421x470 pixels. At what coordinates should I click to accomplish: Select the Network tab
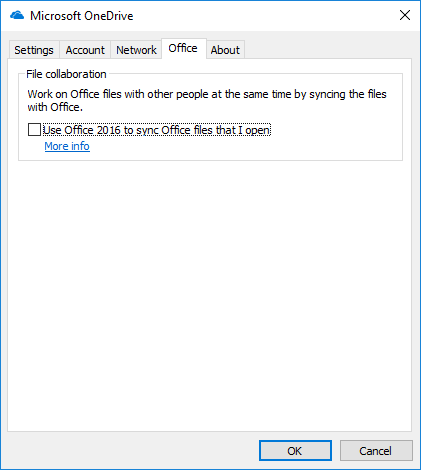click(x=136, y=50)
